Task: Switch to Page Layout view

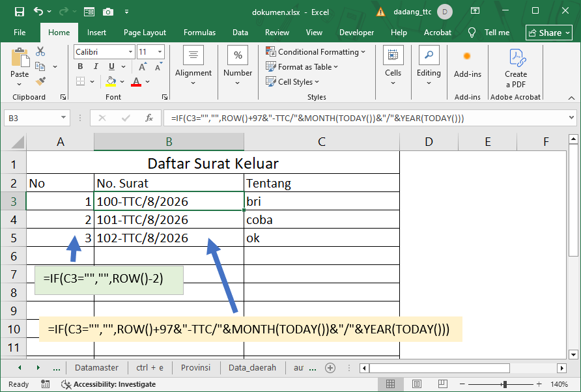Action: (416, 384)
